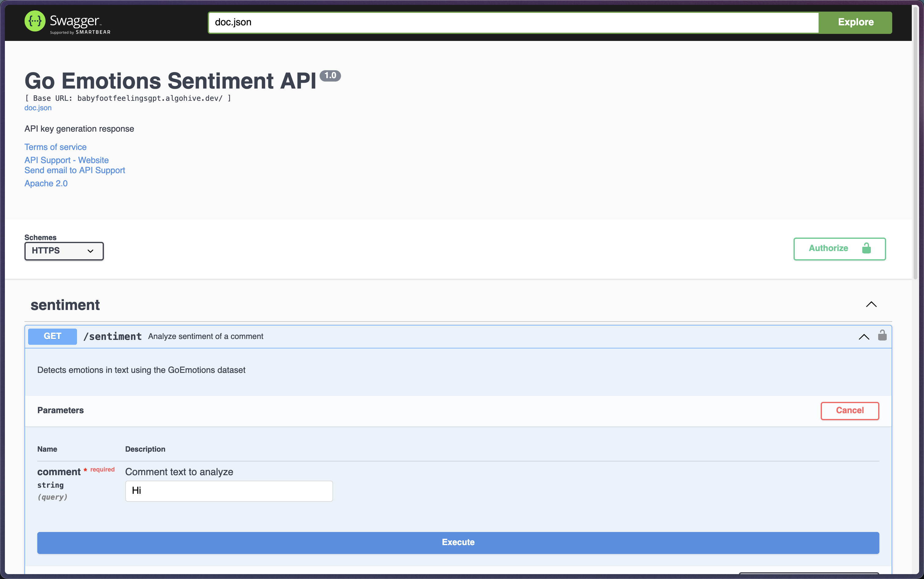
Task: Cancel the try-it-out parameters
Action: 849,410
